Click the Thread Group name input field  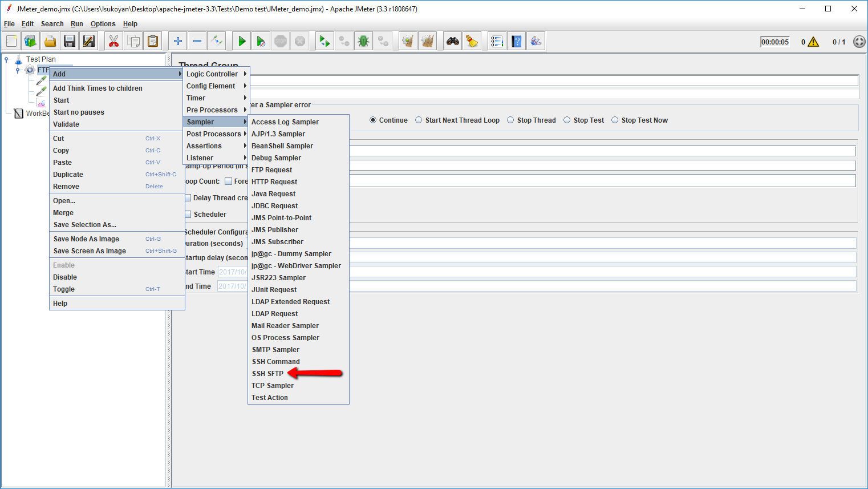pos(553,81)
